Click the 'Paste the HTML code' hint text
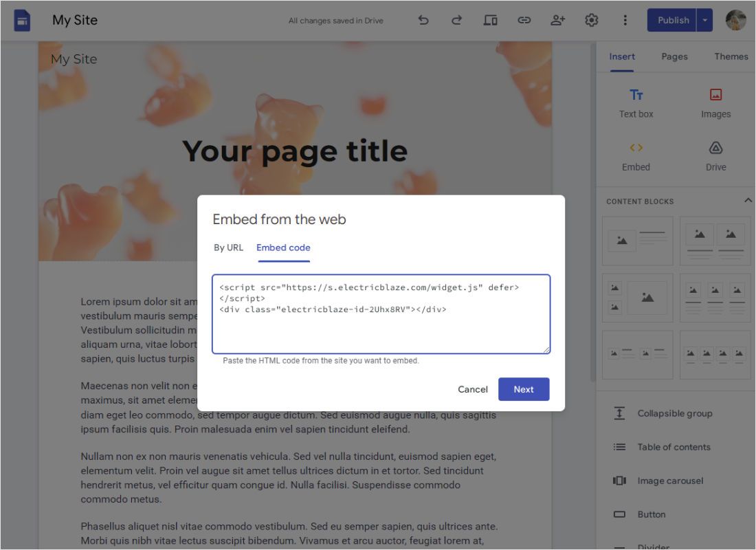This screenshot has height=550, width=756. [x=321, y=361]
